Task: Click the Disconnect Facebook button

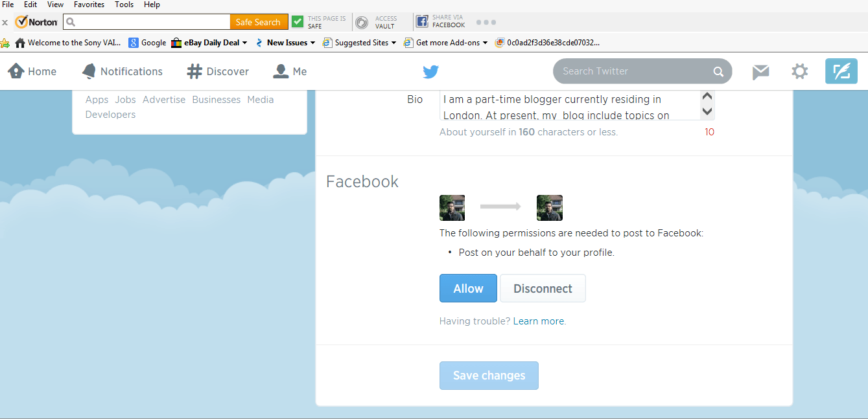Action: tap(543, 288)
